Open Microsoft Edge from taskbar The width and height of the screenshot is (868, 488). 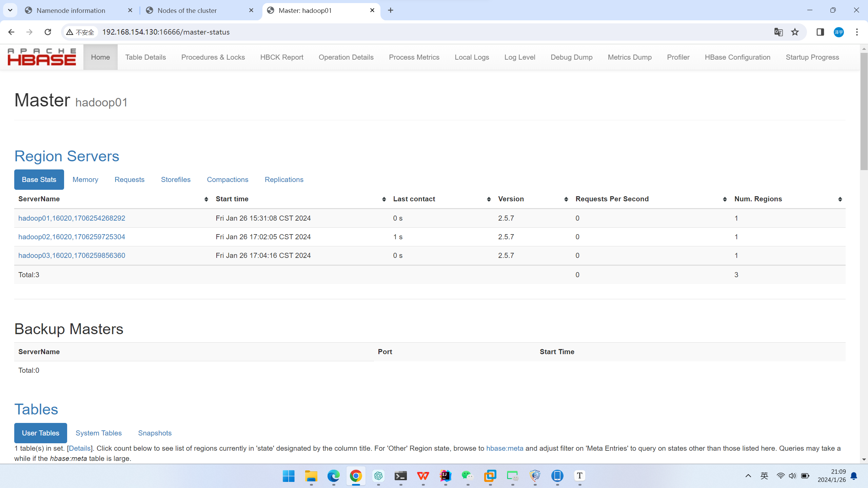pyautogui.click(x=333, y=476)
